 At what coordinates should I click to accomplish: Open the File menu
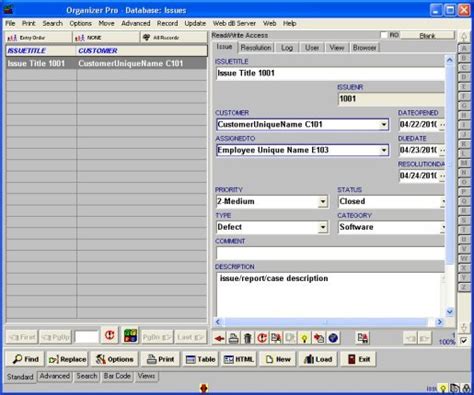click(10, 23)
